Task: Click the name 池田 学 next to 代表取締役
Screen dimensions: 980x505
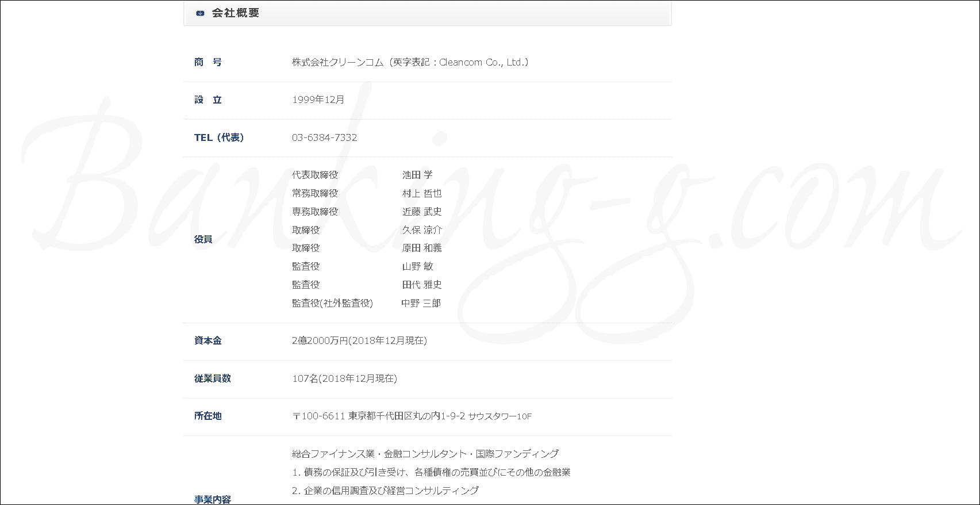Action: 417,175
